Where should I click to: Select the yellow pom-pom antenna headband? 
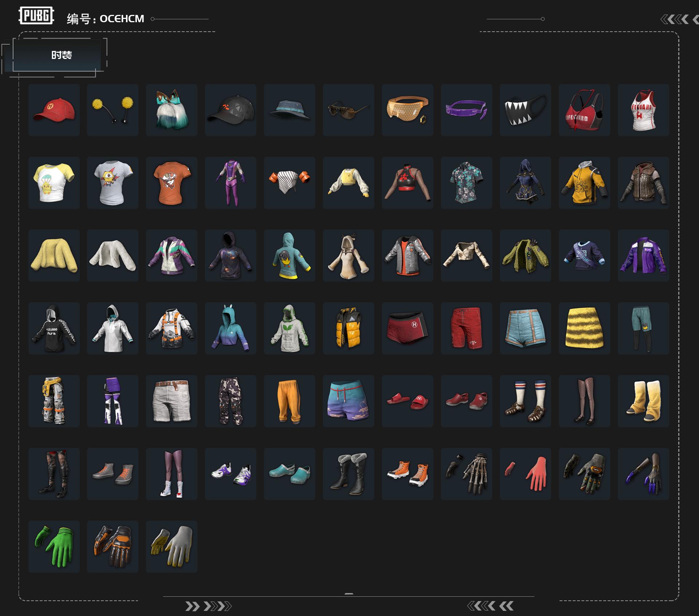point(112,110)
